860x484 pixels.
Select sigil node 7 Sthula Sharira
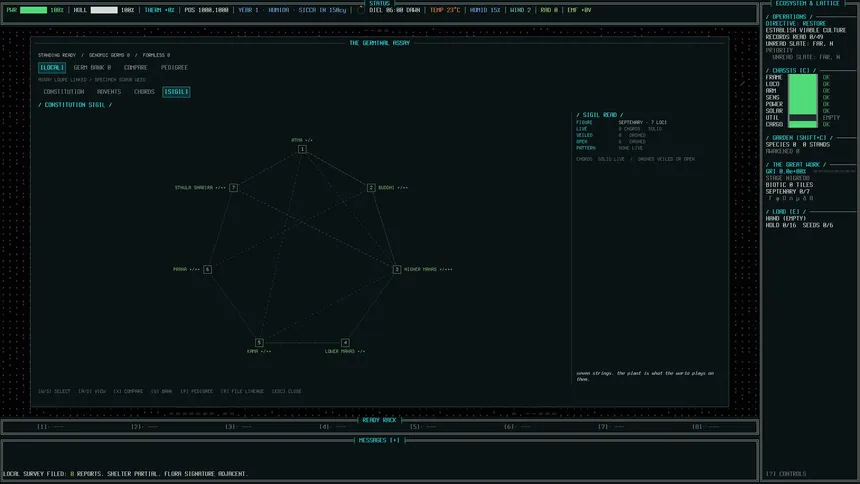pyautogui.click(x=233, y=188)
